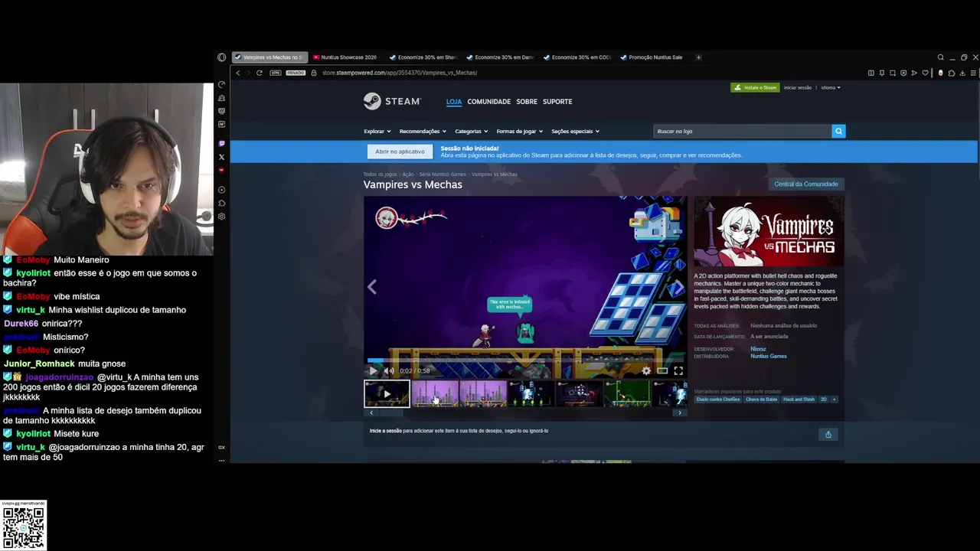980x551 pixels.
Task: Go to previous media with left arrow
Action: [x=372, y=287]
